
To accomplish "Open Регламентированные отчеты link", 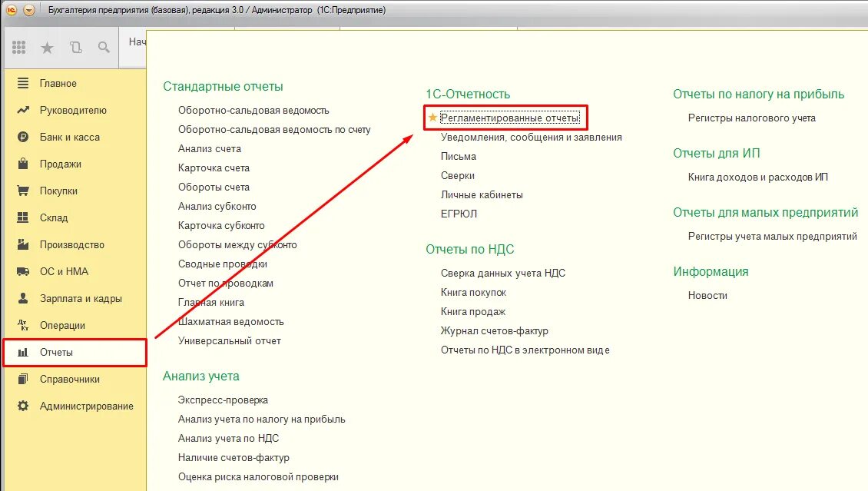I will pos(510,118).
